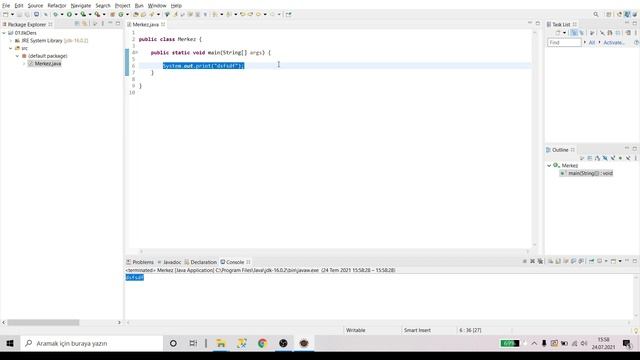Open Chrome from the taskbar
This screenshot has width=640, height=360.
pyautogui.click(x=262, y=343)
